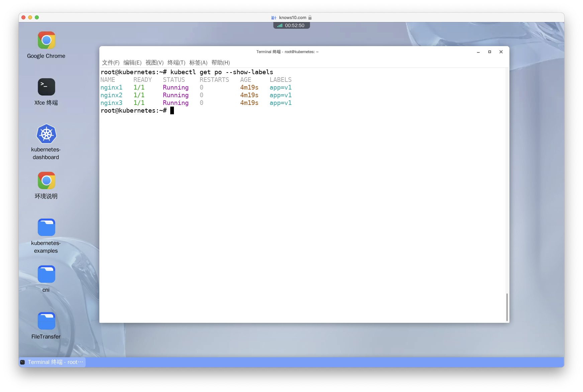Click the Terminal window title text

287,52
